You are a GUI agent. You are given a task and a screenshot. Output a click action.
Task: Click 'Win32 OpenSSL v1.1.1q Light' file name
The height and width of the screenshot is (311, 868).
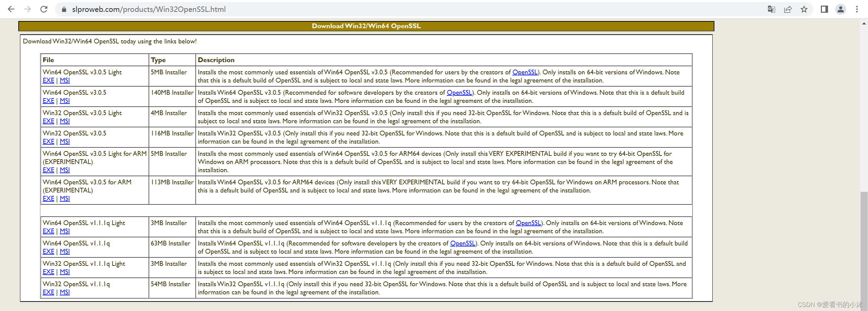click(x=84, y=264)
